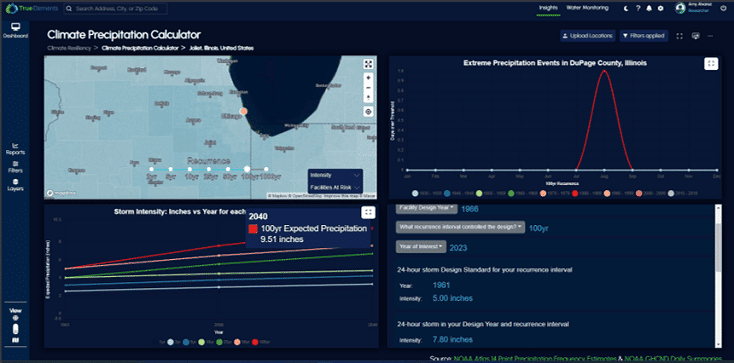Open the Year of Interest dropdown

pyautogui.click(x=421, y=247)
